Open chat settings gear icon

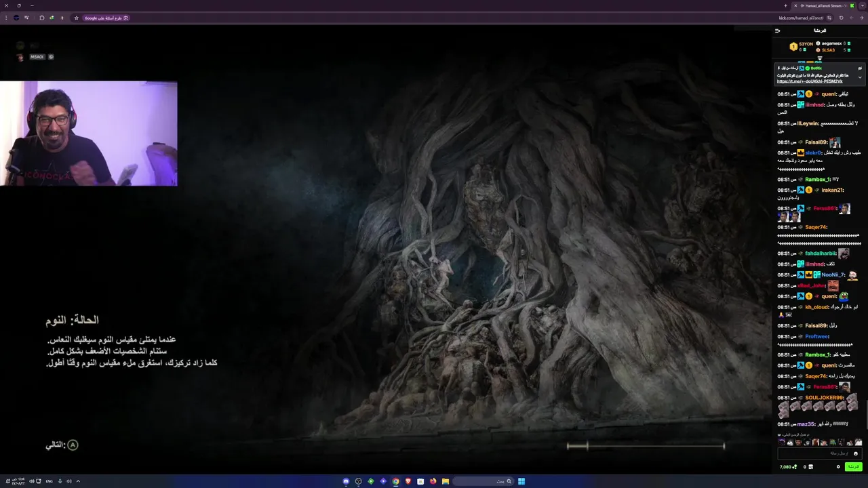tap(838, 467)
